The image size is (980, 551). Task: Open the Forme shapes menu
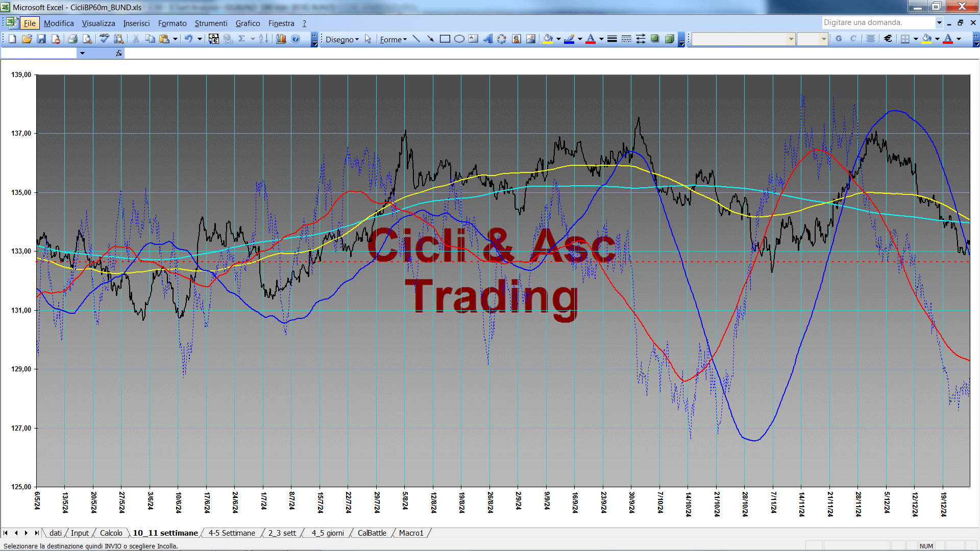tap(393, 39)
